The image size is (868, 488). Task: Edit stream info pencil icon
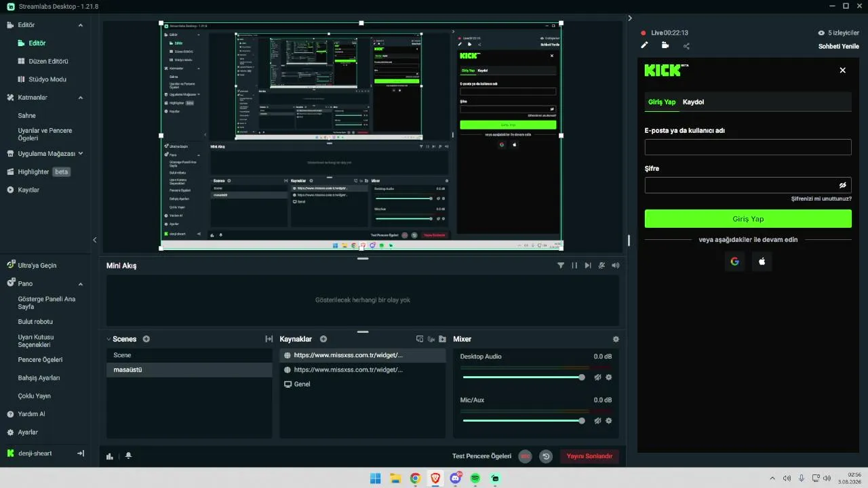pyautogui.click(x=645, y=45)
